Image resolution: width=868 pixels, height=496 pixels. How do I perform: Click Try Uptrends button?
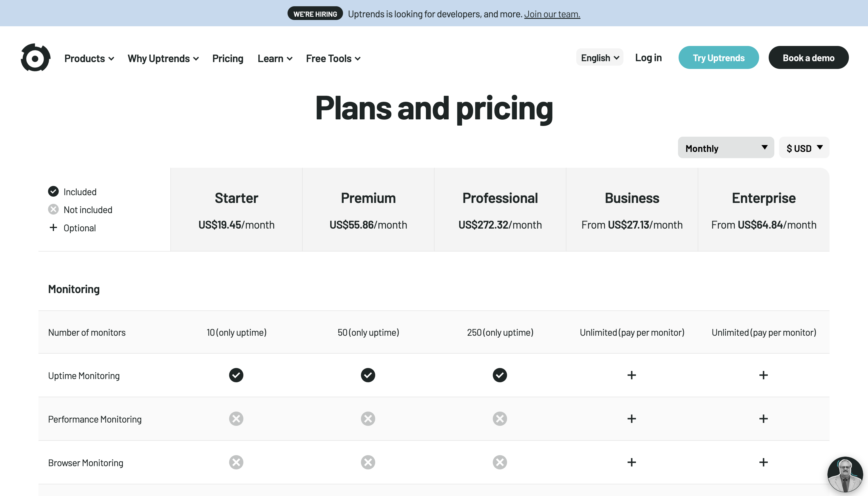pyautogui.click(x=719, y=57)
